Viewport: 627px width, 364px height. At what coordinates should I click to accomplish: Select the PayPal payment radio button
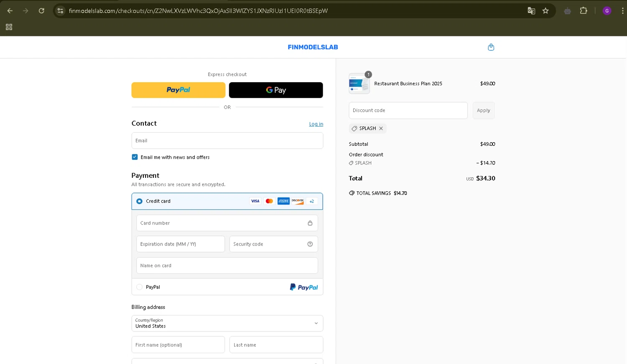(x=139, y=287)
